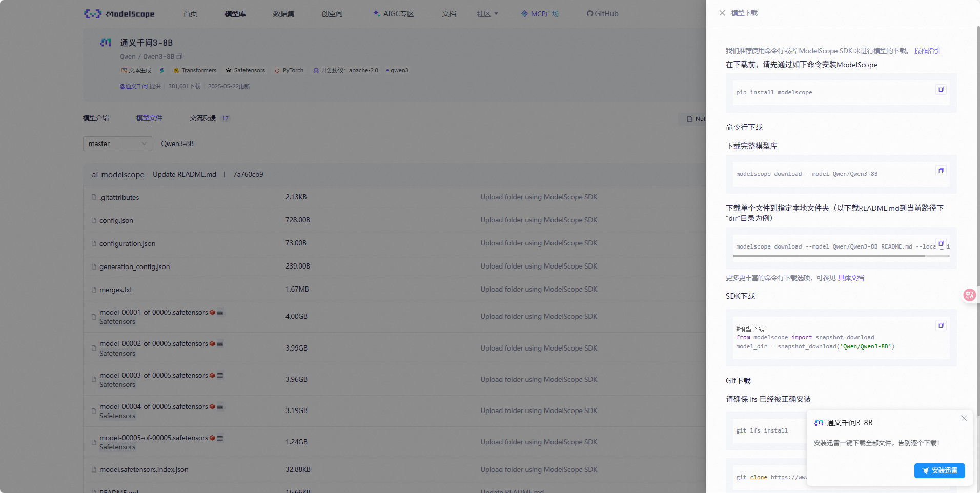980x493 pixels.
Task: Click the ModelScope logo
Action: coord(119,14)
